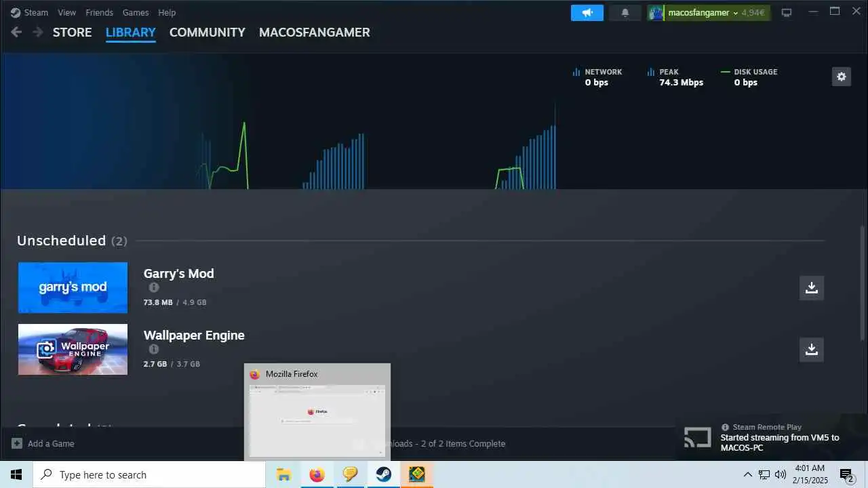Click the 2.7 GB / 3.7 GB progress text
The image size is (868, 488).
click(x=172, y=364)
